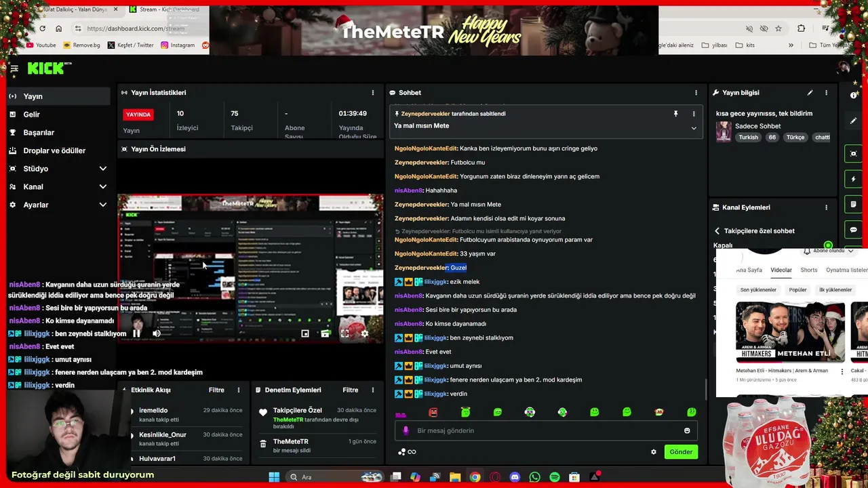Open Etkinlik Akışı three-dot menu
This screenshot has width=868, height=488.
238,390
